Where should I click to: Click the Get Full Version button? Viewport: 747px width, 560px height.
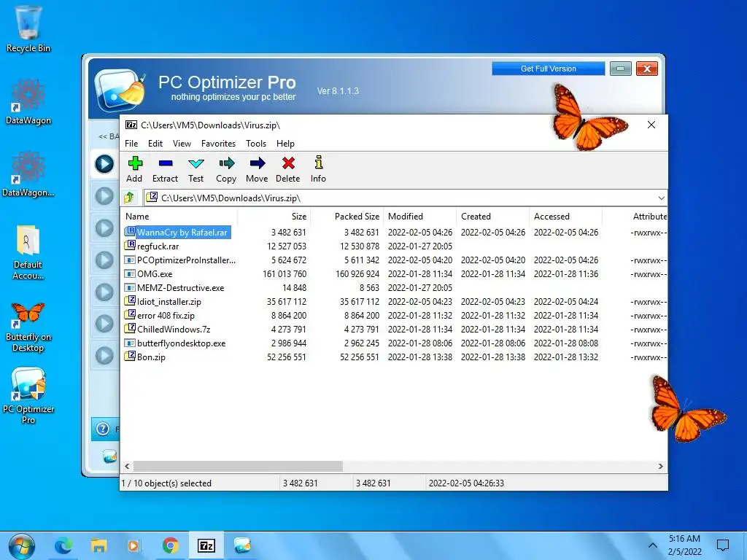[x=549, y=69]
